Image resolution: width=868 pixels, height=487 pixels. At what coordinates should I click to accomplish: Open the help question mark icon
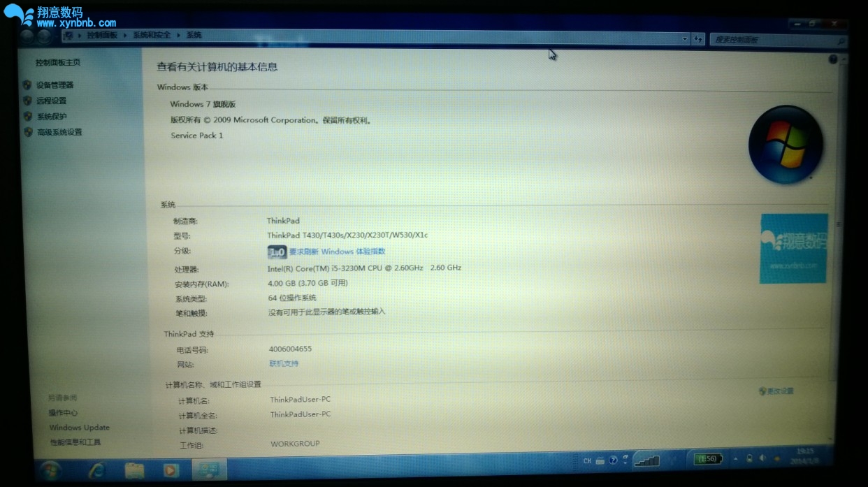[833, 60]
